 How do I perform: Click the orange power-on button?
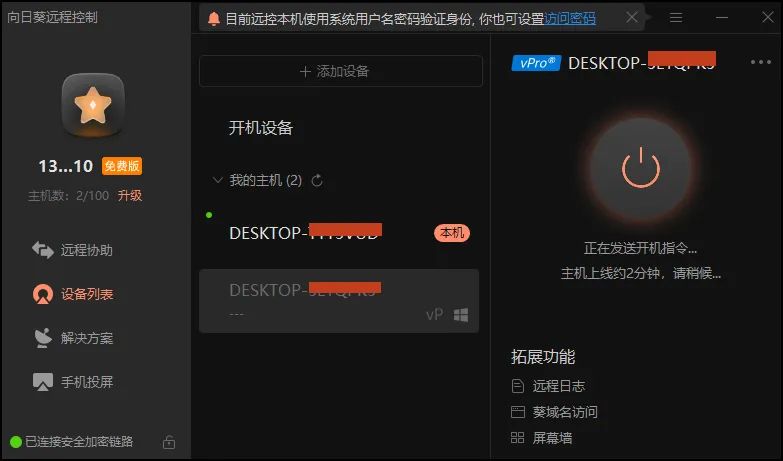641,168
